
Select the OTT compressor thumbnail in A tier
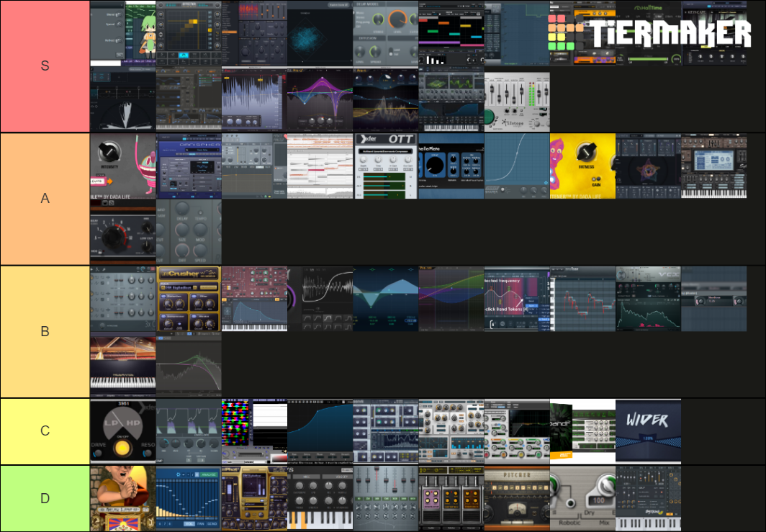point(385,166)
